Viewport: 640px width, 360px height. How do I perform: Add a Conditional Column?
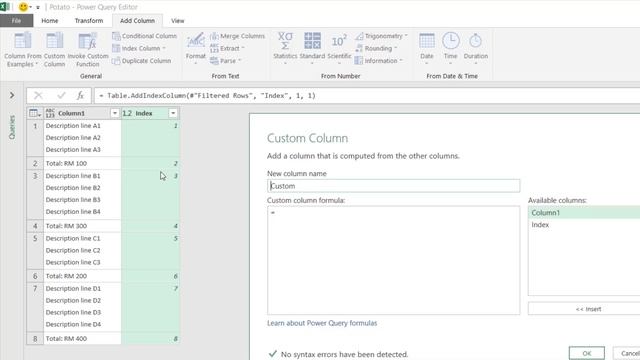click(144, 36)
